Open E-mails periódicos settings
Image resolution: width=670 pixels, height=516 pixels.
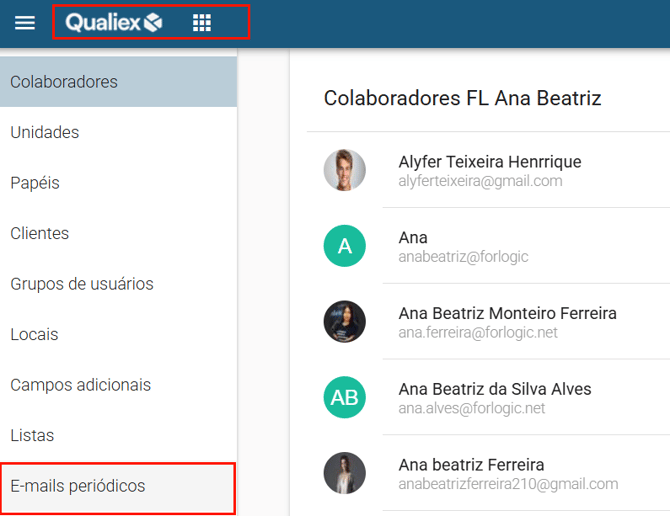click(78, 486)
